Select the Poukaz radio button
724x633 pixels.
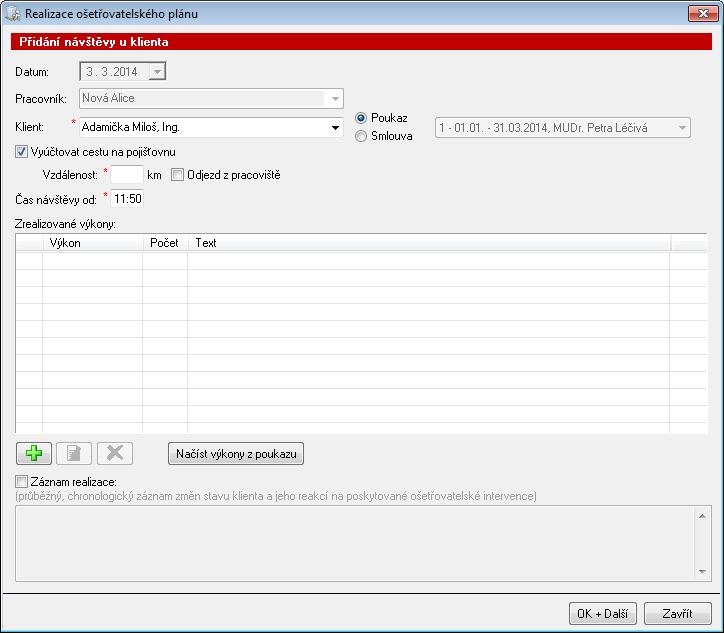(x=361, y=118)
